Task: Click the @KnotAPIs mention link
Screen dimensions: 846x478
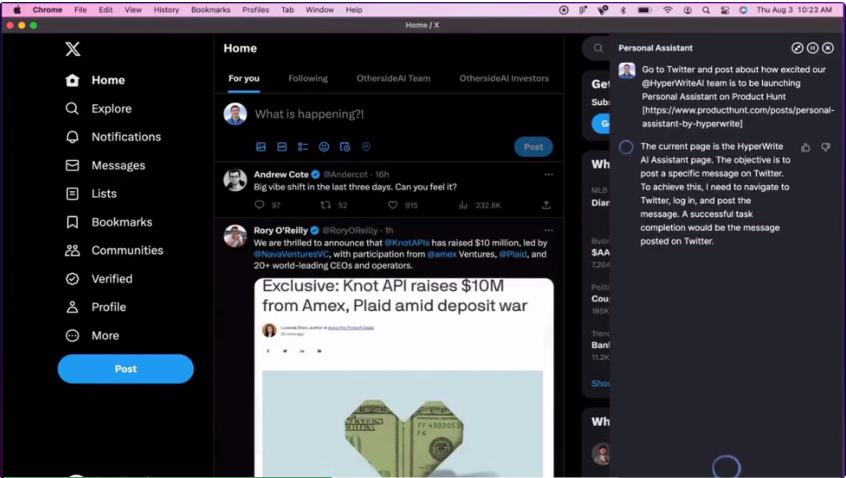Action: pos(407,243)
